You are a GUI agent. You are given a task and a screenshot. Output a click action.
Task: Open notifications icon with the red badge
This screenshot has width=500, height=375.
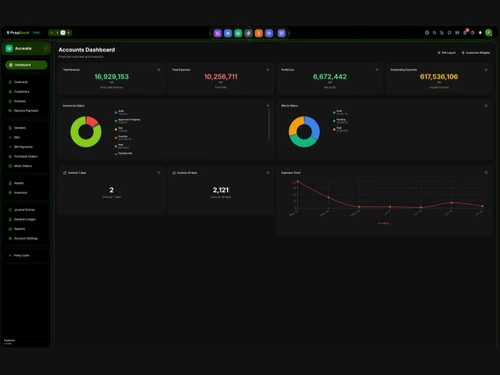click(x=465, y=32)
